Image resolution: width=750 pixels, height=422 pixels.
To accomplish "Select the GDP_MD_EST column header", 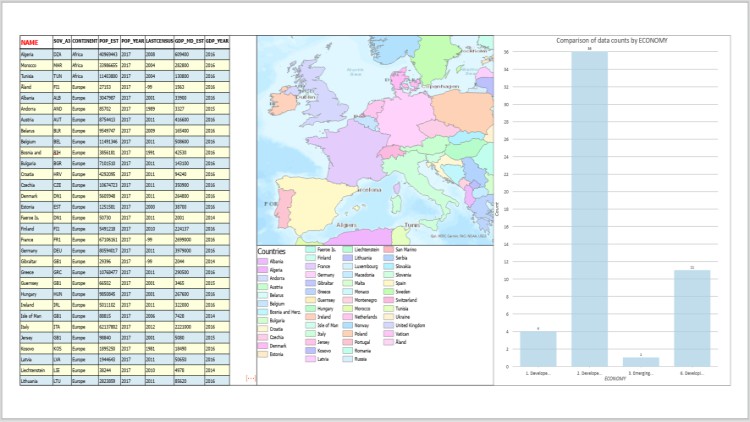I will click(x=189, y=42).
